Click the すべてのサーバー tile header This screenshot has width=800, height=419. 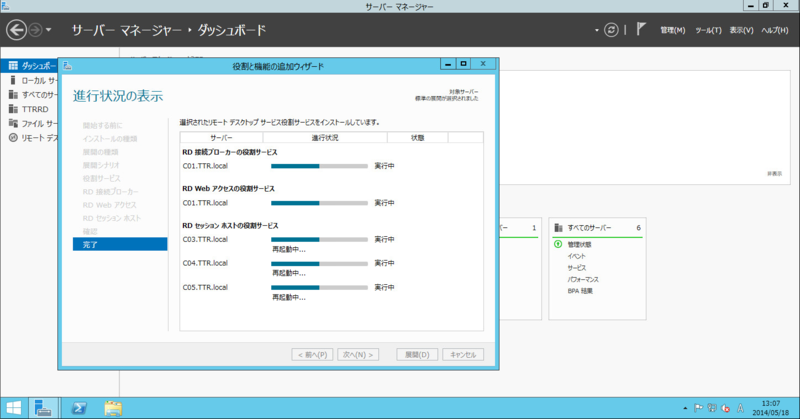coord(597,228)
